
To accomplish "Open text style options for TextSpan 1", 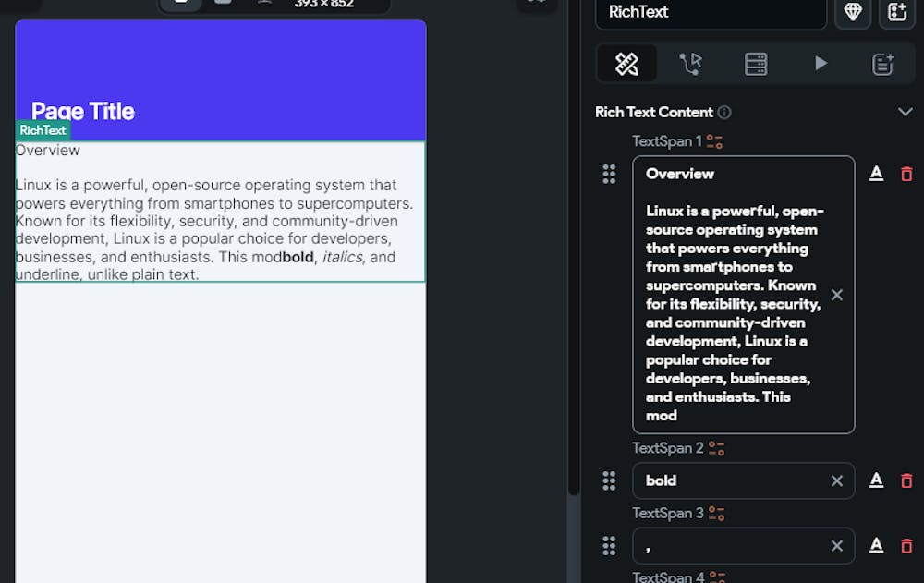I will pyautogui.click(x=876, y=174).
